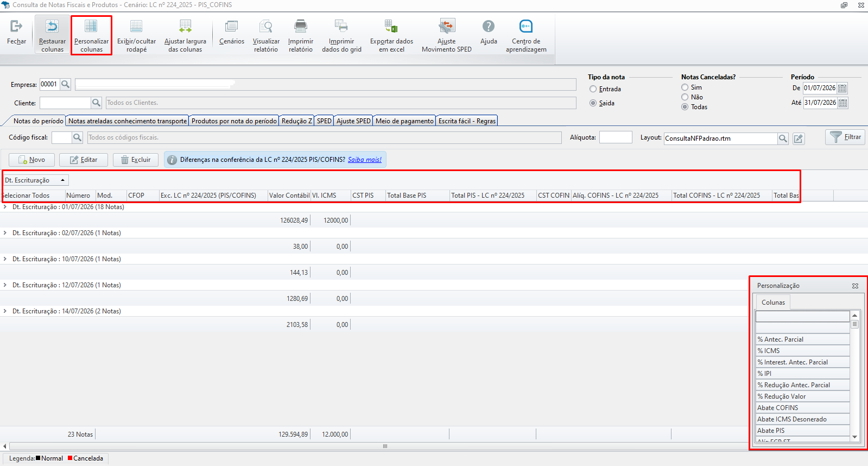
Task: Expand group Dt. Escrituração 12/07/2026
Action: 5,285
